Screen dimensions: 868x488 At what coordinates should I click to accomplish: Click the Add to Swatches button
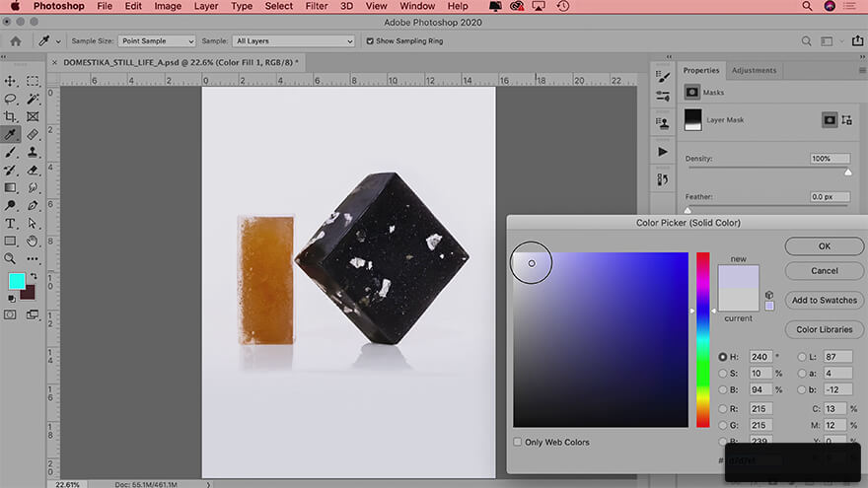[x=824, y=300]
